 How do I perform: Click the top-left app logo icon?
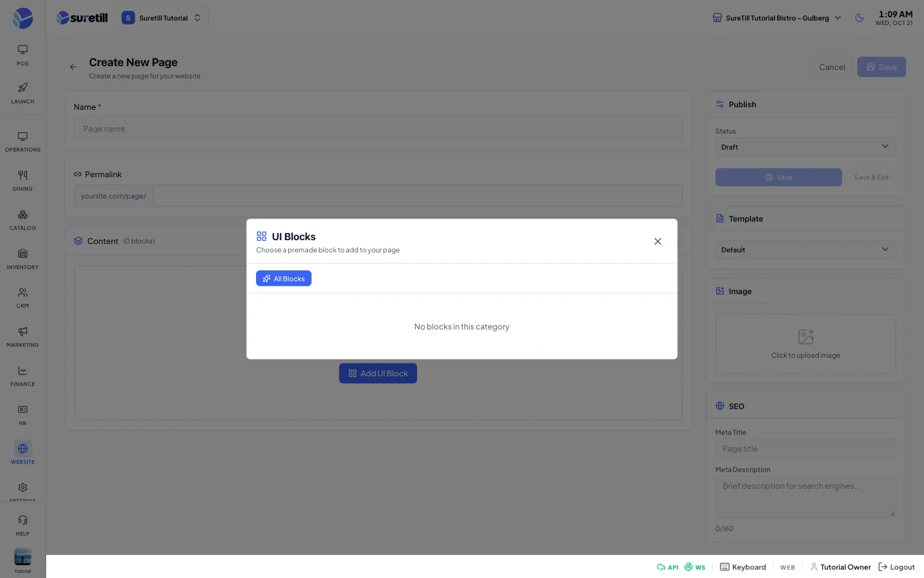(x=22, y=18)
